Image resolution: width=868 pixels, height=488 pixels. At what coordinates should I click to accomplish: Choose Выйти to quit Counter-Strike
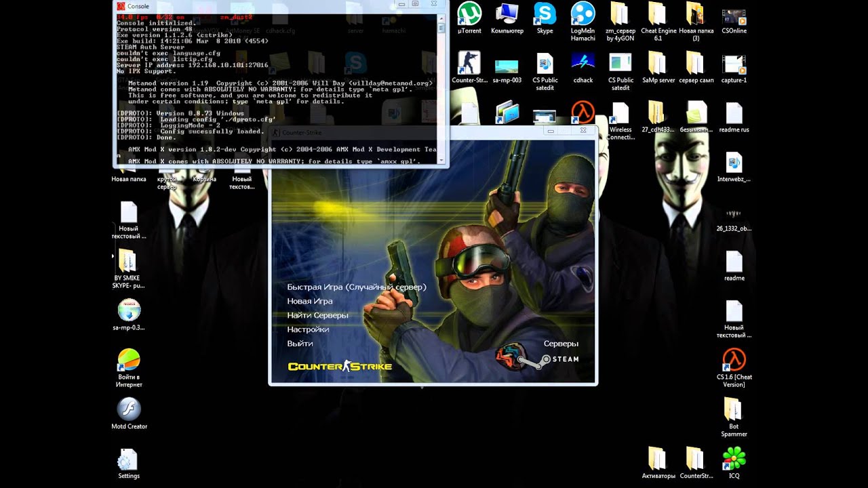(300, 344)
